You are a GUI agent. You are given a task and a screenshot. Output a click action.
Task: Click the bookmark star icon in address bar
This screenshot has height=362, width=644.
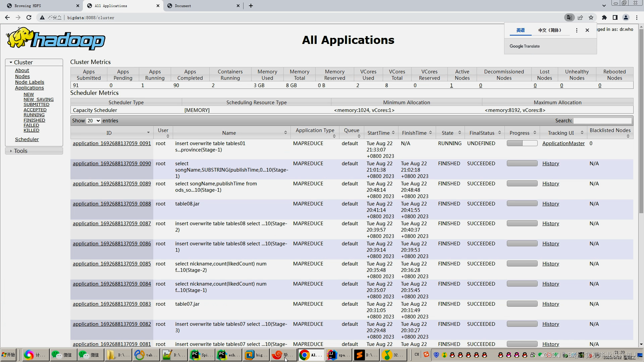point(591,18)
